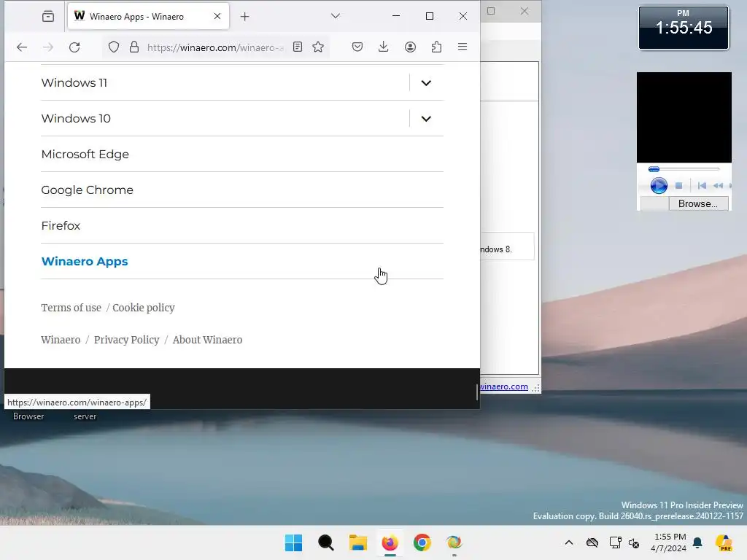Click the winaero.com address bar
Viewport: 747px width, 560px height.
(x=215, y=47)
